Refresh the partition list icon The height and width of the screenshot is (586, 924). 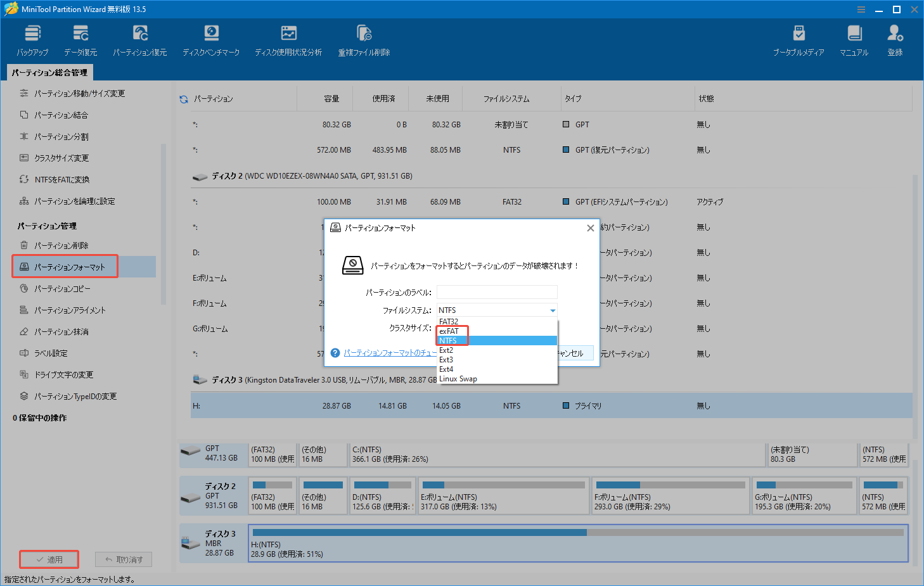184,99
